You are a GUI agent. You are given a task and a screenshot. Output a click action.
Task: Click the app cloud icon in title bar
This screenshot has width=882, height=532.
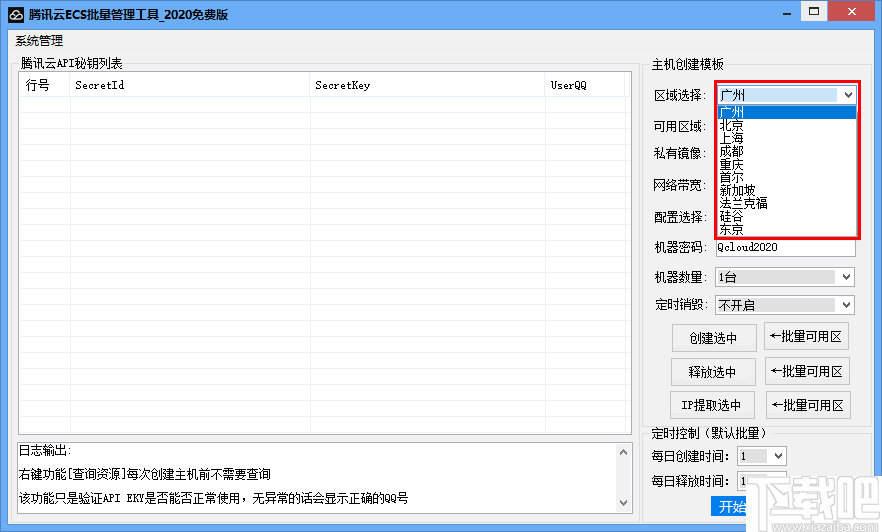(x=16, y=15)
